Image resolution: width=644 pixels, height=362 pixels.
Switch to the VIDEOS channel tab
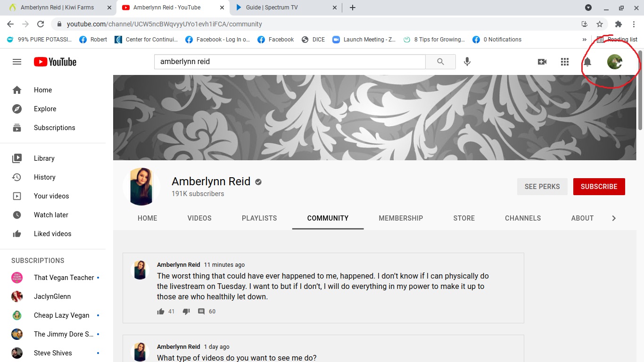[x=199, y=218]
